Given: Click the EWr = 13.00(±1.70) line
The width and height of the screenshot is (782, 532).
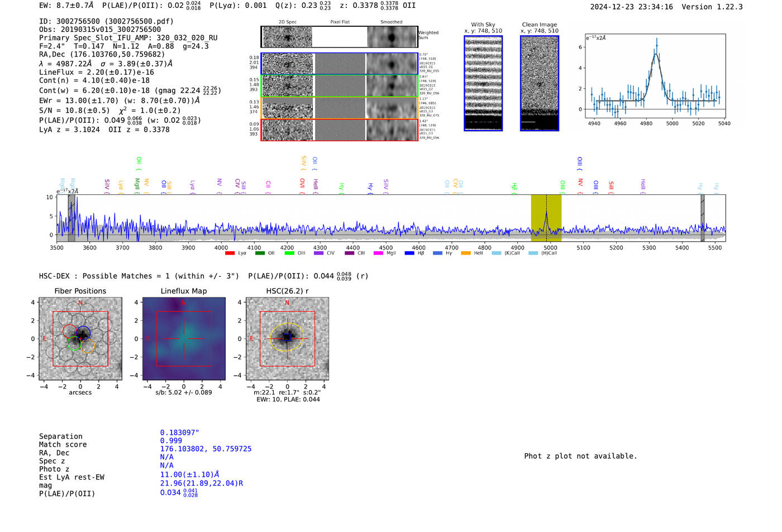Looking at the screenshot, I should 119,100.
